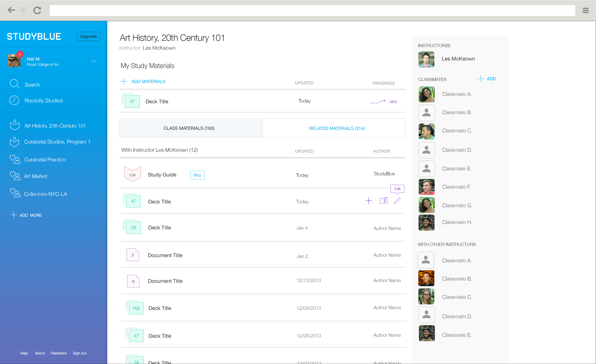Click Les McKeown instructor photo

tap(426, 59)
